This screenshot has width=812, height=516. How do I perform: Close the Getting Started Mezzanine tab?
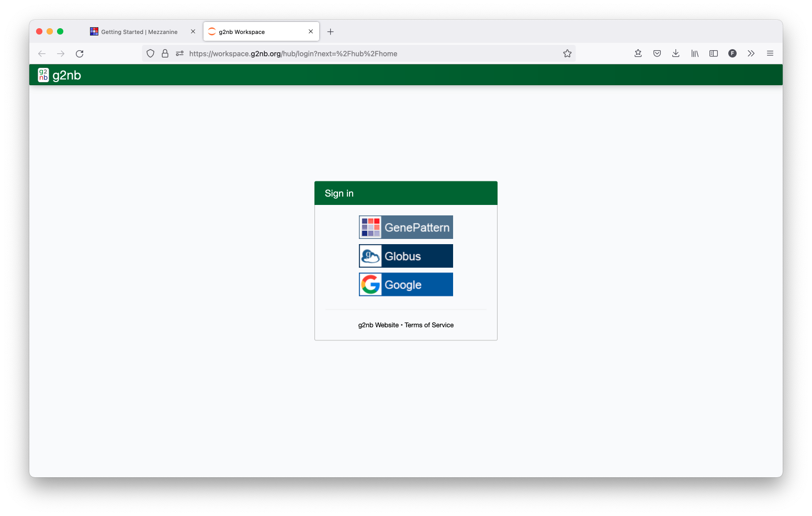click(x=193, y=32)
